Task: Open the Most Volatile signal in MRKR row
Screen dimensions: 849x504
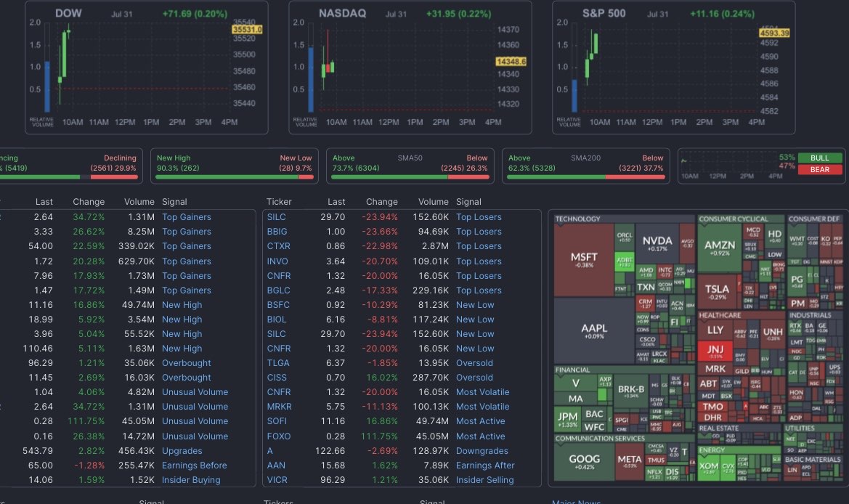Action: (482, 407)
